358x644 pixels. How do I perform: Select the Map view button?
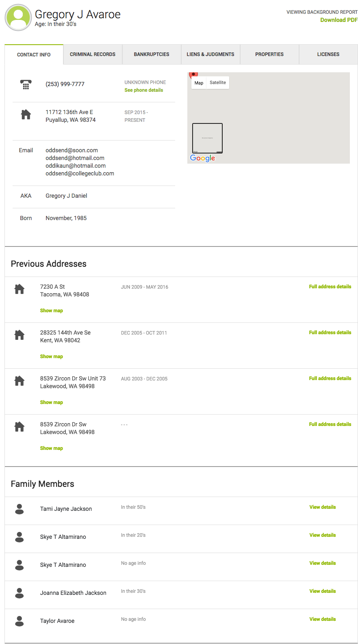coord(199,82)
